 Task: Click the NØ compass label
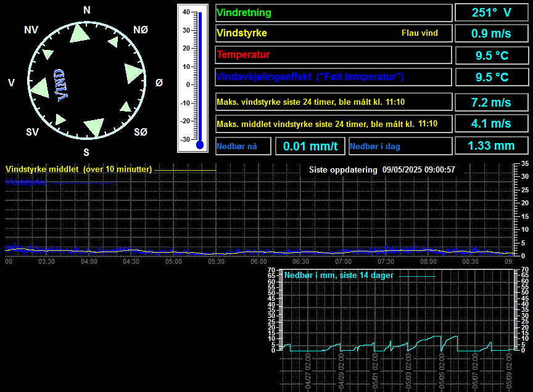click(x=141, y=30)
